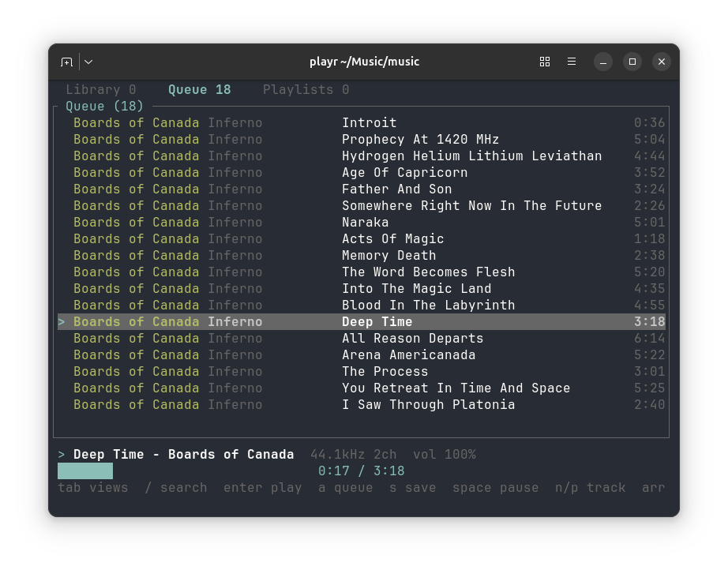728x570 pixels.
Task: Click the now-playing Deep Time title
Action: (x=183, y=455)
